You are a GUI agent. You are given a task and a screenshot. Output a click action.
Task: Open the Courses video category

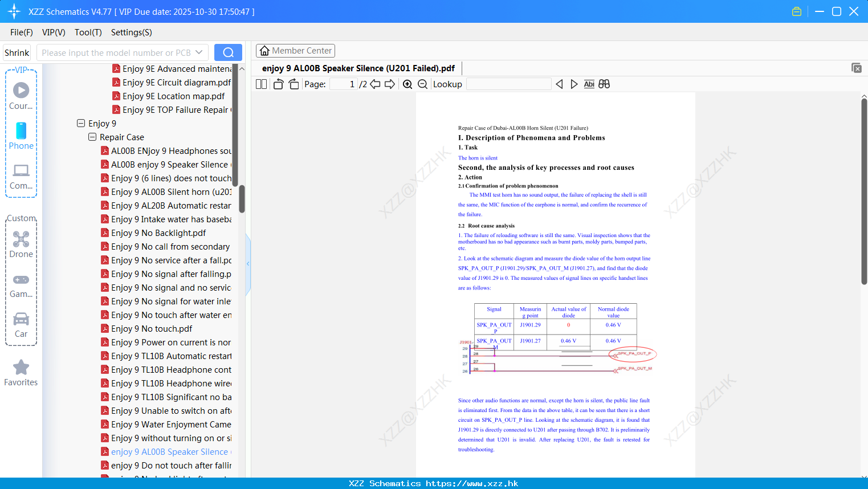click(21, 96)
